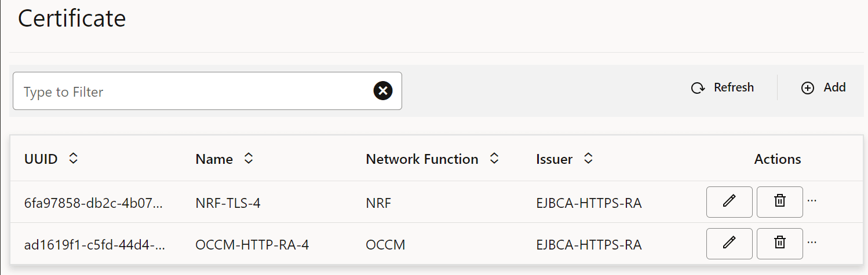Open more actions ellipsis for OCCM-HTTP-RA-4 row

tap(812, 242)
